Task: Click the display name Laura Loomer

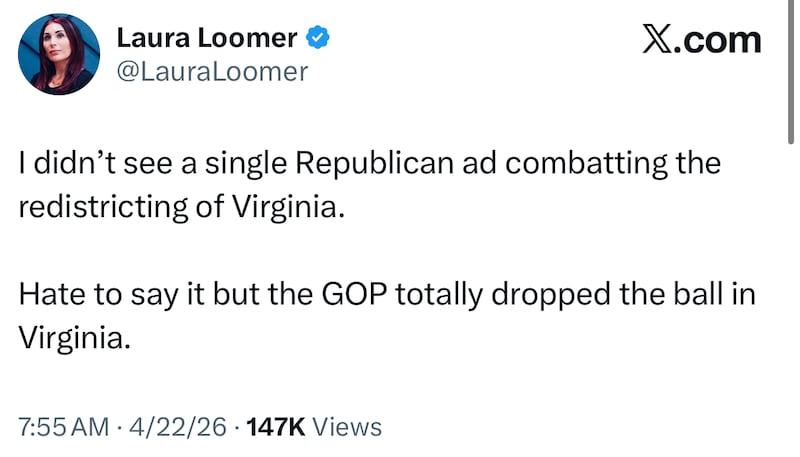Action: pos(207,38)
